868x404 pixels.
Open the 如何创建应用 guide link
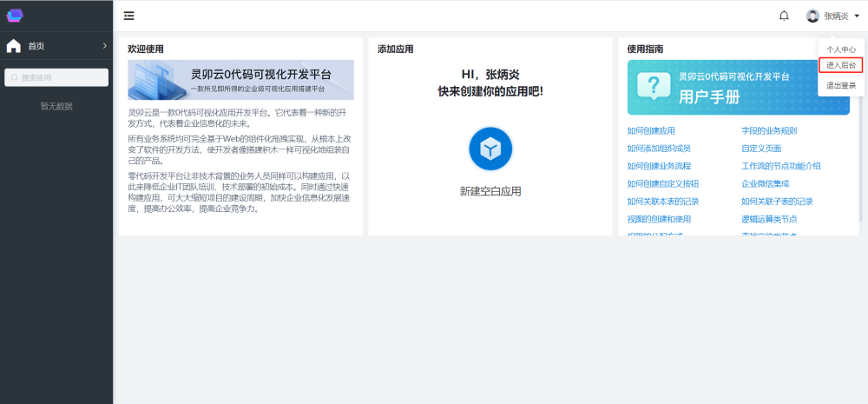pos(651,131)
